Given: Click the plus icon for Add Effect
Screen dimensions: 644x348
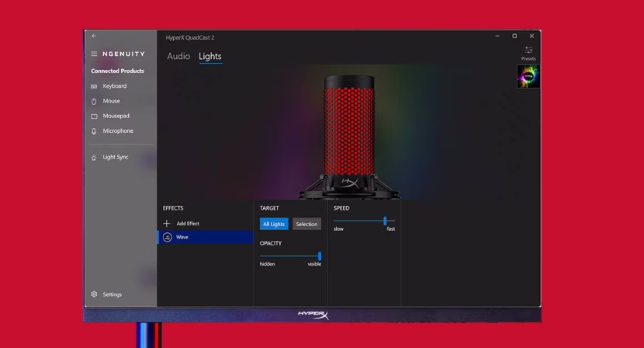Looking at the screenshot, I should pyautogui.click(x=166, y=224).
